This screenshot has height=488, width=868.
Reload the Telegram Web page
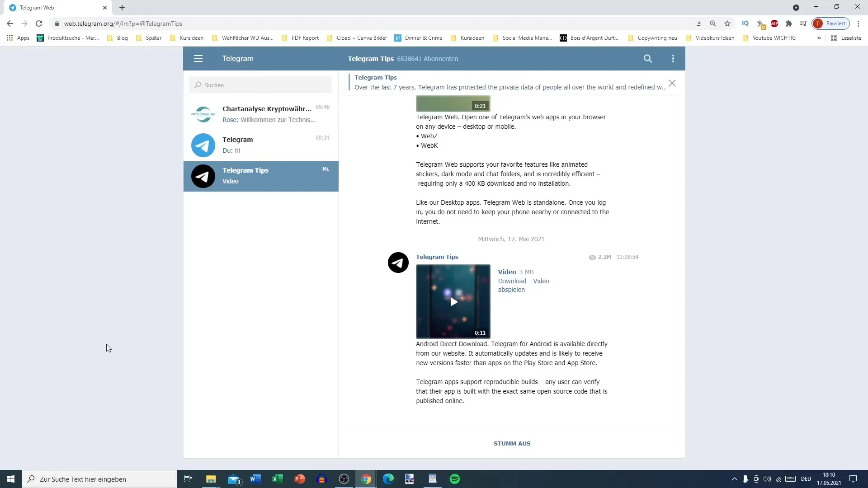click(x=39, y=23)
